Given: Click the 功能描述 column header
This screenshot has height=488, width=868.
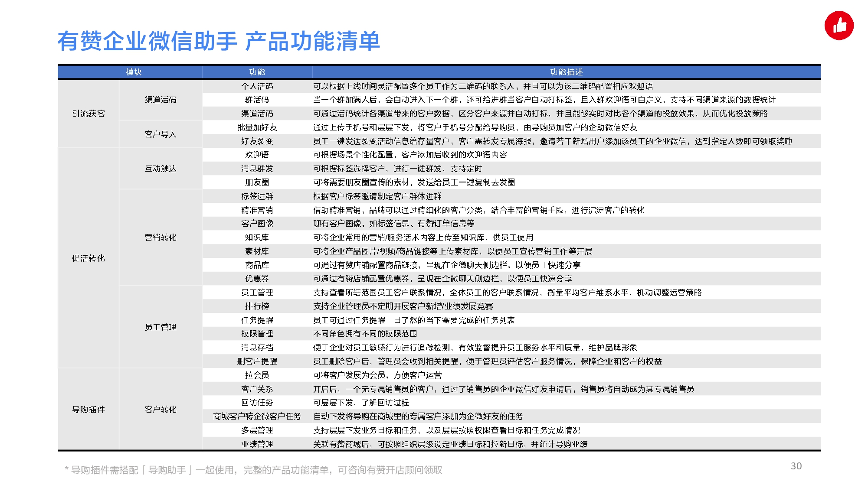Looking at the screenshot, I should tap(567, 72).
